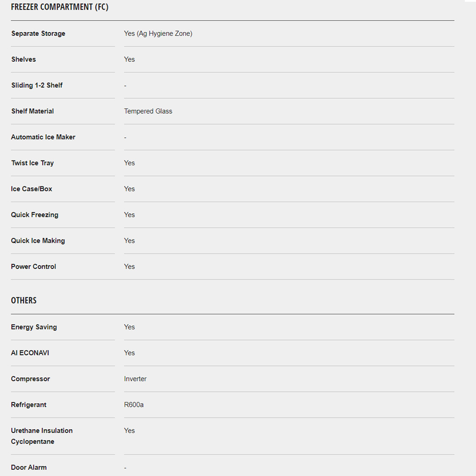This screenshot has height=476, width=476.
Task: Click the Ice Case/Box row label
Action: [x=32, y=189]
